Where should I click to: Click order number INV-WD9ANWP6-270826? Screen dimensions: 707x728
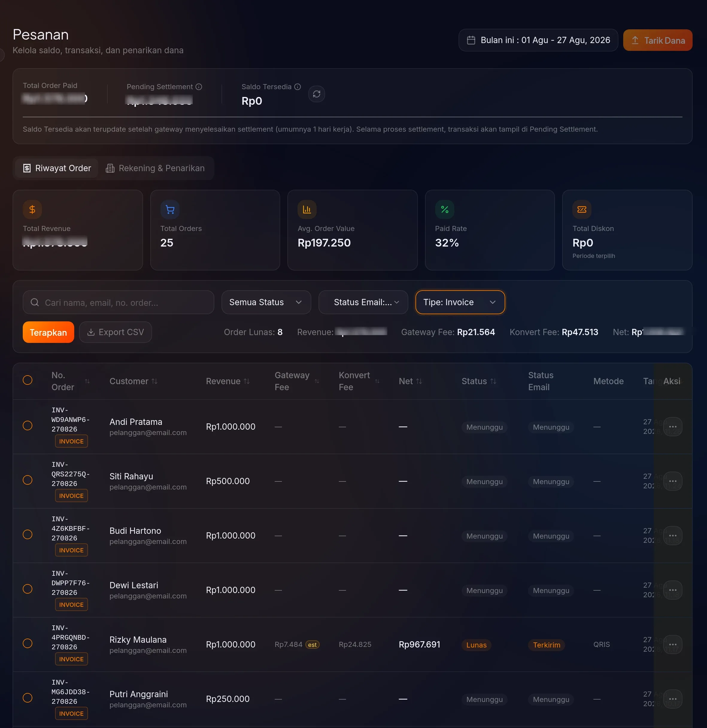(x=71, y=420)
